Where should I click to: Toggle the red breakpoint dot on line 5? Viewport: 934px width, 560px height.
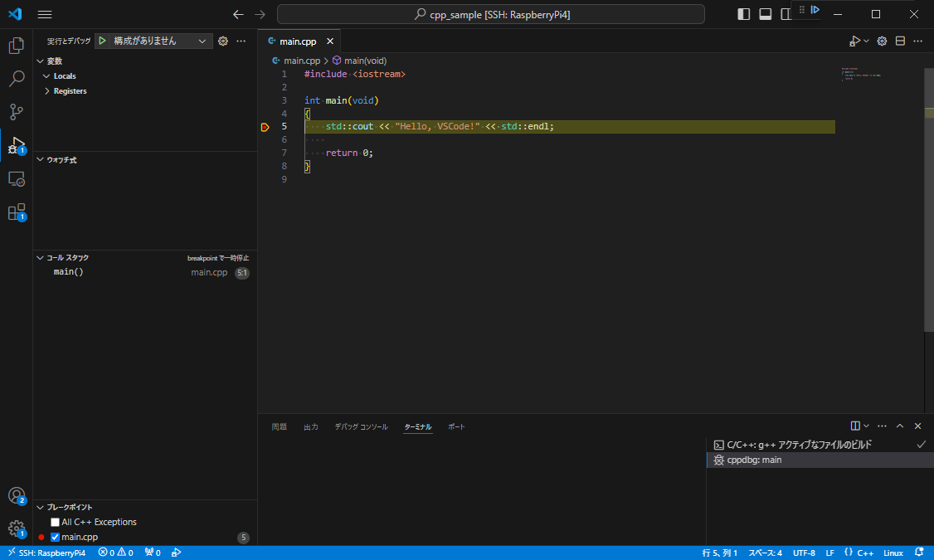265,126
